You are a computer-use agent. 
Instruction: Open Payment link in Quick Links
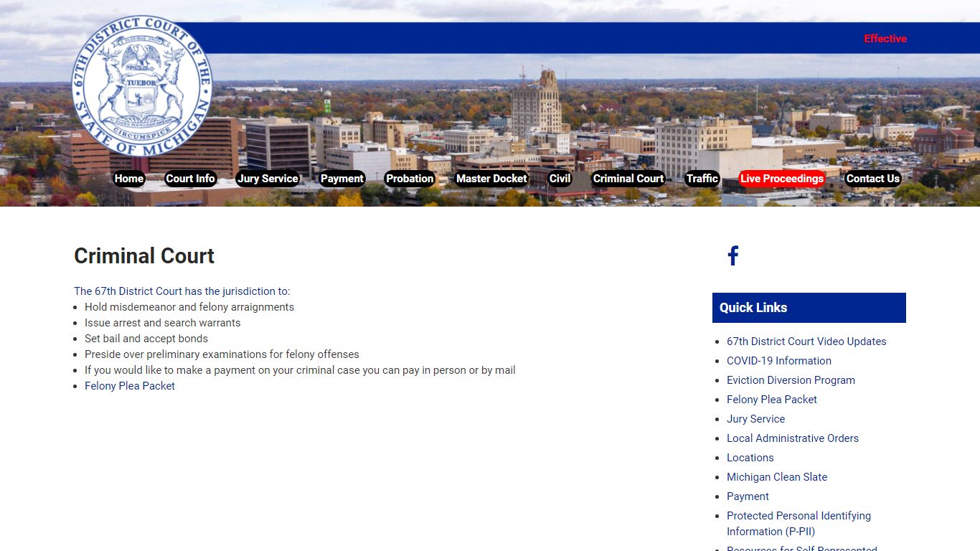tap(748, 496)
